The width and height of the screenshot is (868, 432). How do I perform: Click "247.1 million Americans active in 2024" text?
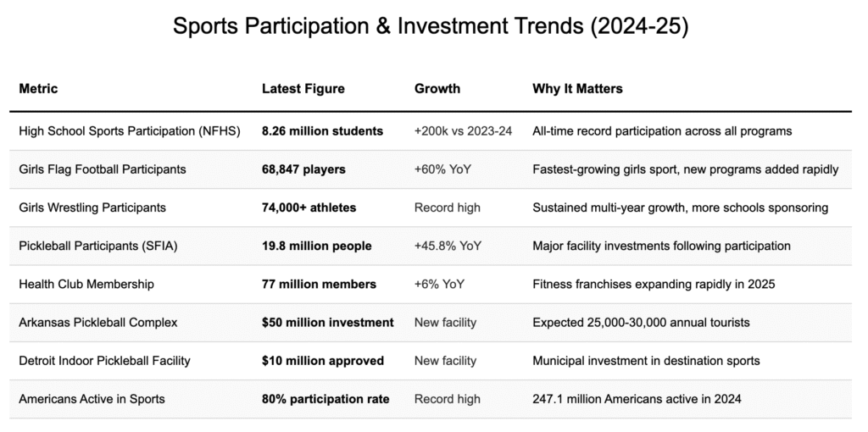point(637,399)
